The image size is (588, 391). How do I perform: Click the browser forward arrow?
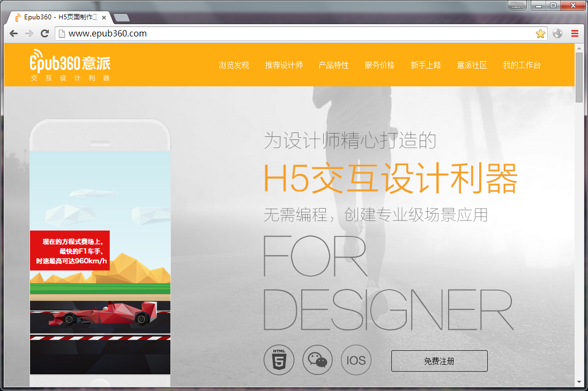pos(29,33)
